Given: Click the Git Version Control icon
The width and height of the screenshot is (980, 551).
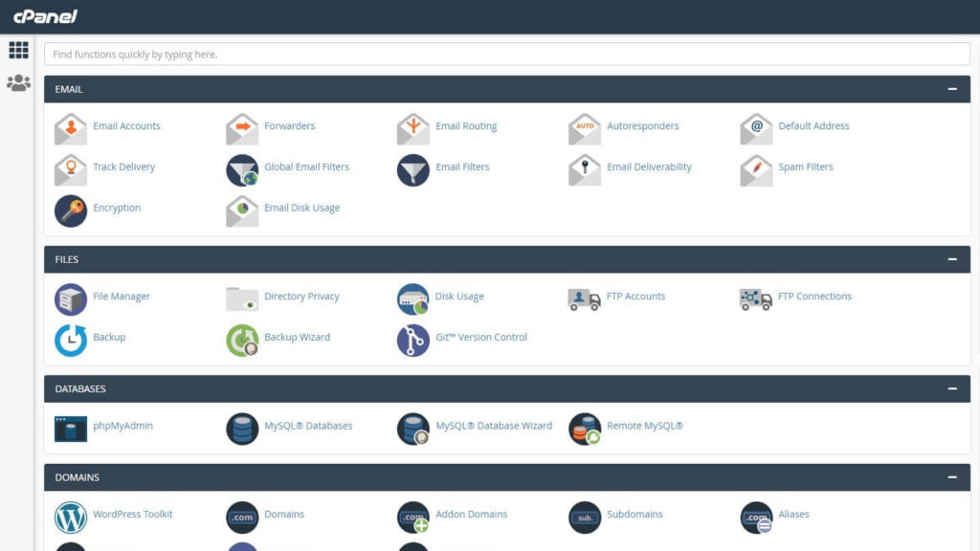Looking at the screenshot, I should (x=413, y=340).
